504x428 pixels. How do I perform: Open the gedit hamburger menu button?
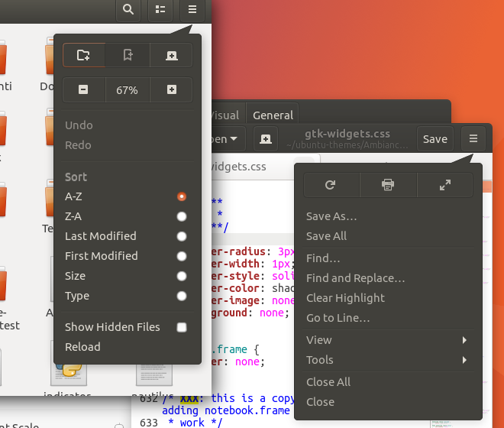click(473, 138)
